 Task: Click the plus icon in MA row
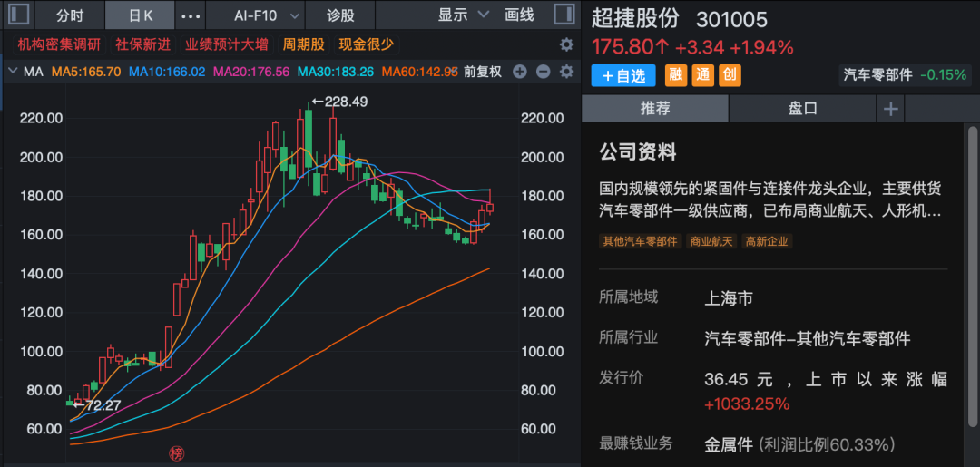pyautogui.click(x=520, y=72)
